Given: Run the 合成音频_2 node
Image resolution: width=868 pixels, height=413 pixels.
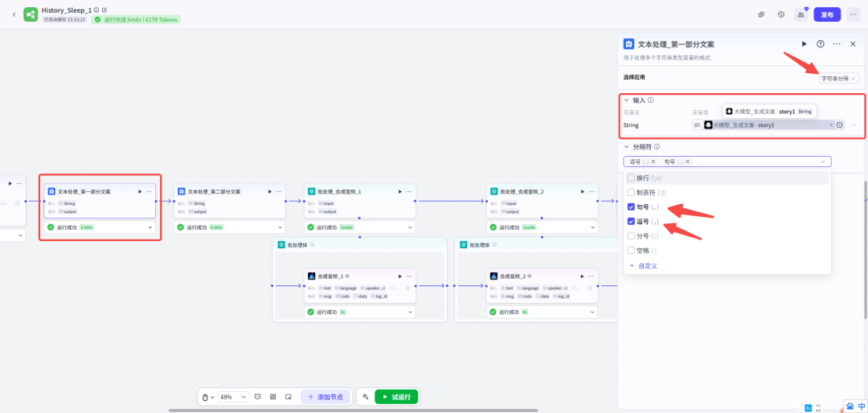Looking at the screenshot, I should tap(582, 276).
